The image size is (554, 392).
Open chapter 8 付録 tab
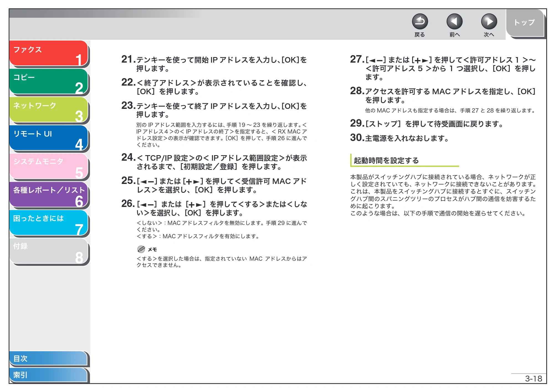coord(48,251)
